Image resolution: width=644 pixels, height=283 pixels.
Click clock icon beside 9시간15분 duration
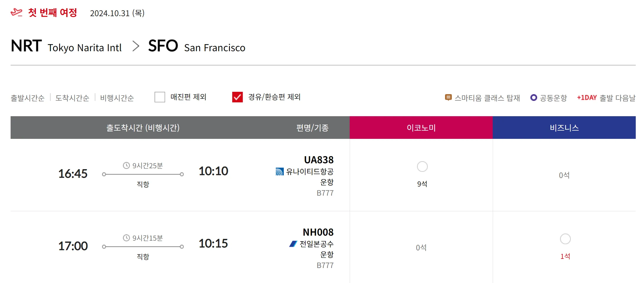[126, 238]
